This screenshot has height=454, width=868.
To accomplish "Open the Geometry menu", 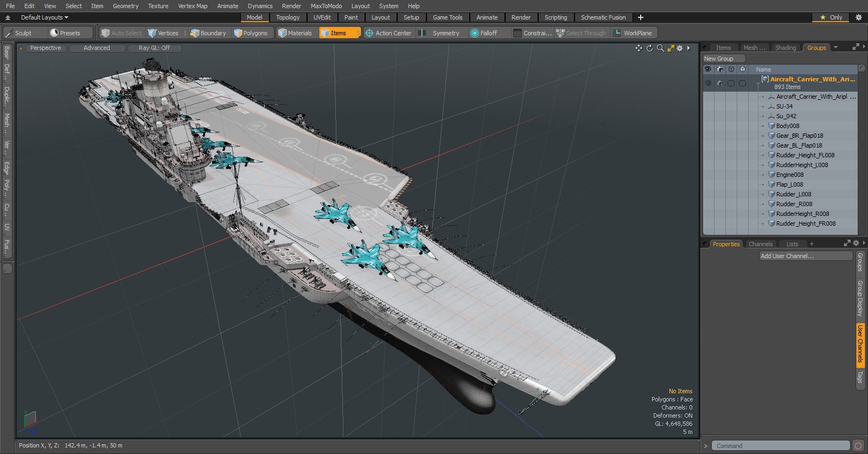I will click(125, 6).
